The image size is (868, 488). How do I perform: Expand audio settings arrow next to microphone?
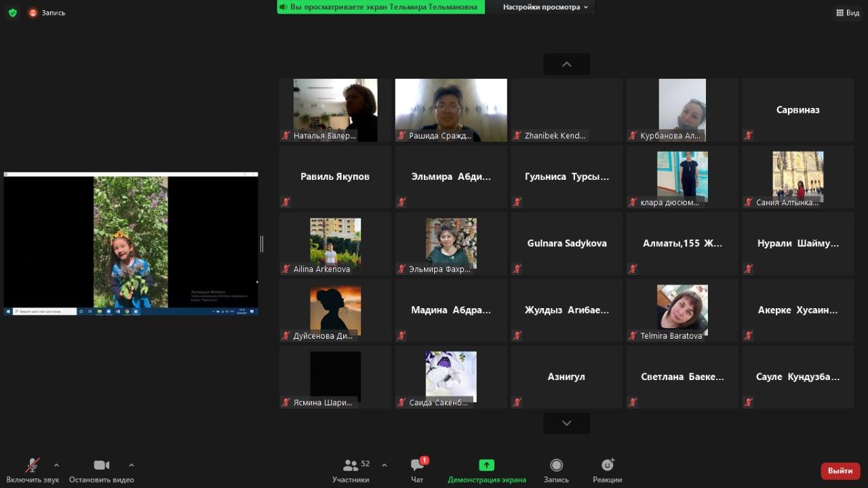pyautogui.click(x=56, y=465)
